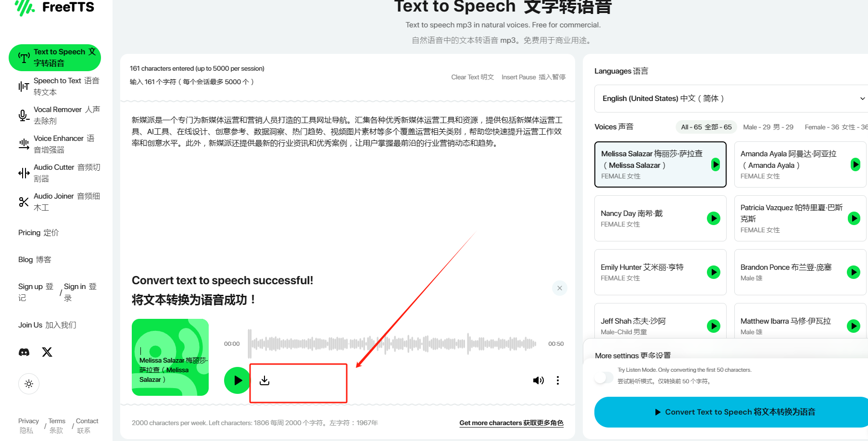This screenshot has width=868, height=441.
Task: Click the Sign in link
Action: (80, 292)
